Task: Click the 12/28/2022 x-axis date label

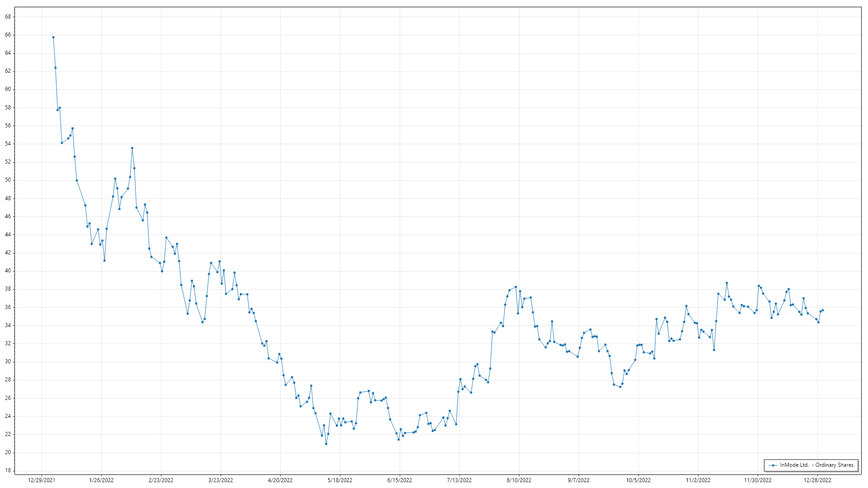Action: pyautogui.click(x=817, y=480)
